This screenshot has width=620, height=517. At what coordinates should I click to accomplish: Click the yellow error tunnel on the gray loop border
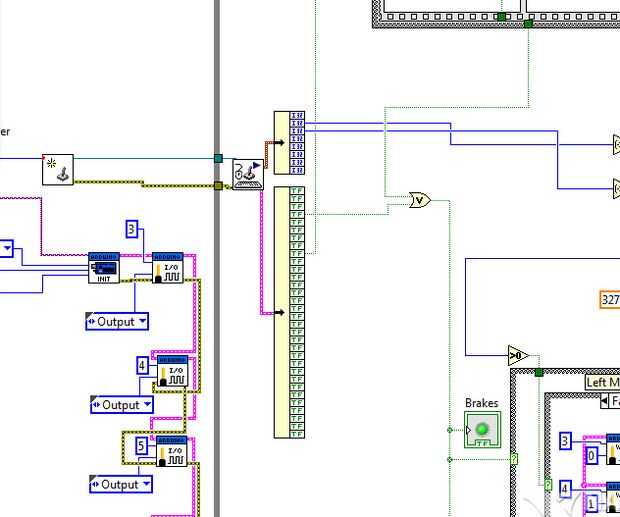pyautogui.click(x=218, y=186)
